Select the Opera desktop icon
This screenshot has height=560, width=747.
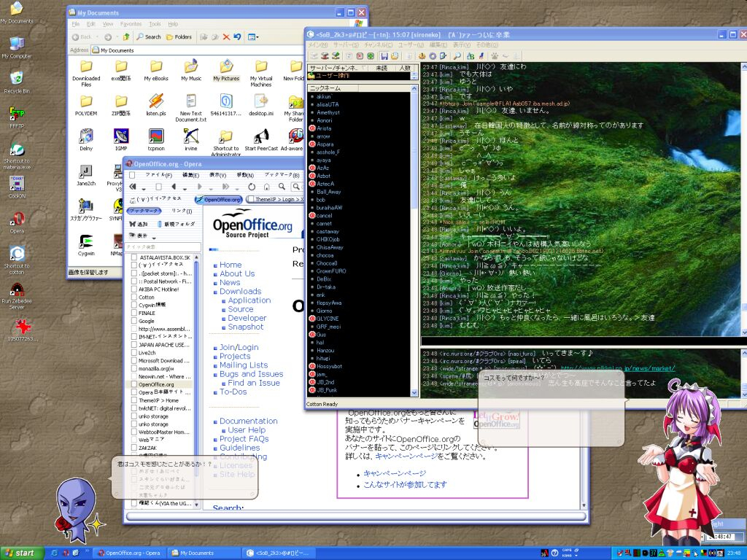coord(18,223)
